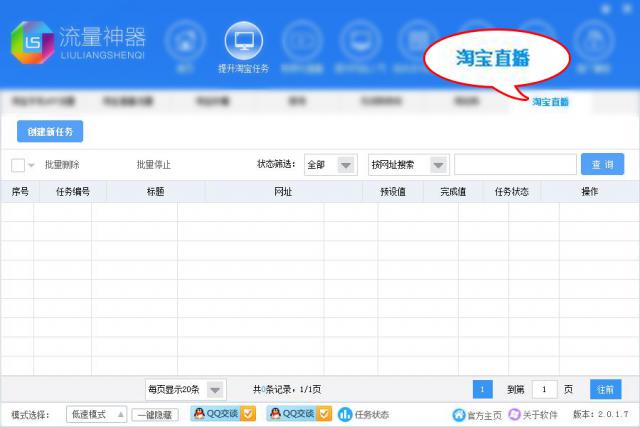Select page 1 in pagination

point(482,389)
